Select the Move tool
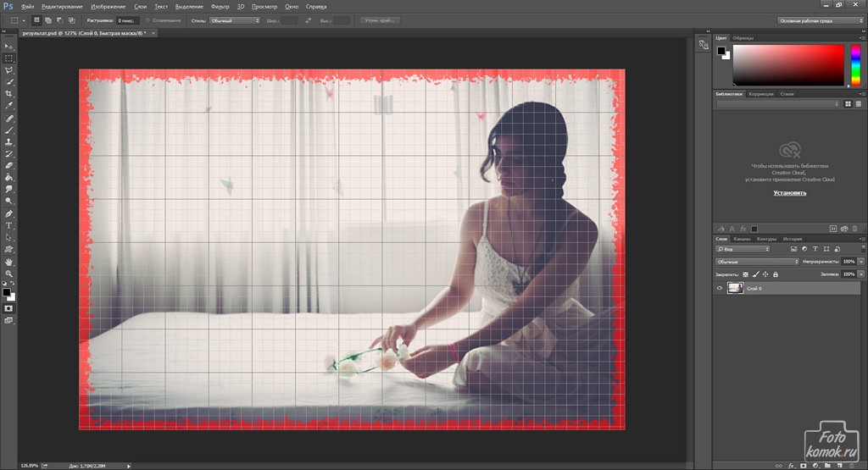The width and height of the screenshot is (868, 470). (9, 47)
